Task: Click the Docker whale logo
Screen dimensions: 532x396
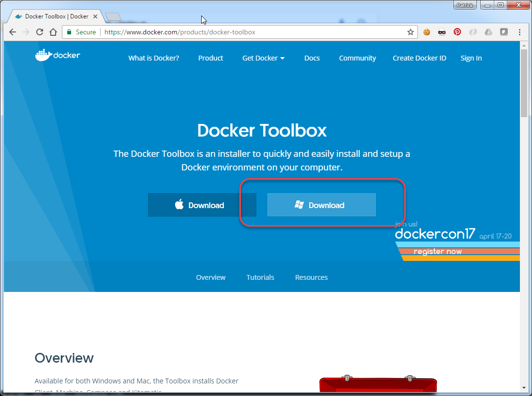Action: point(58,55)
